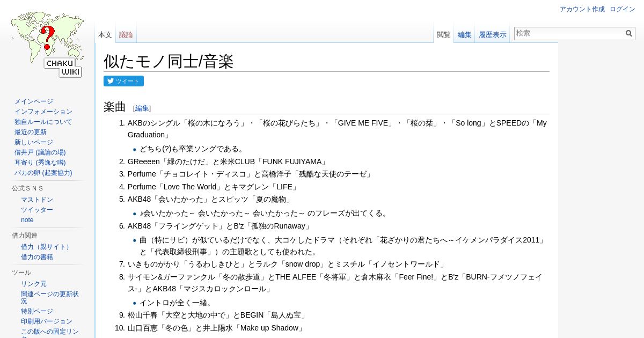
Task: Go to メインページ in sidebar
Action: point(34,101)
